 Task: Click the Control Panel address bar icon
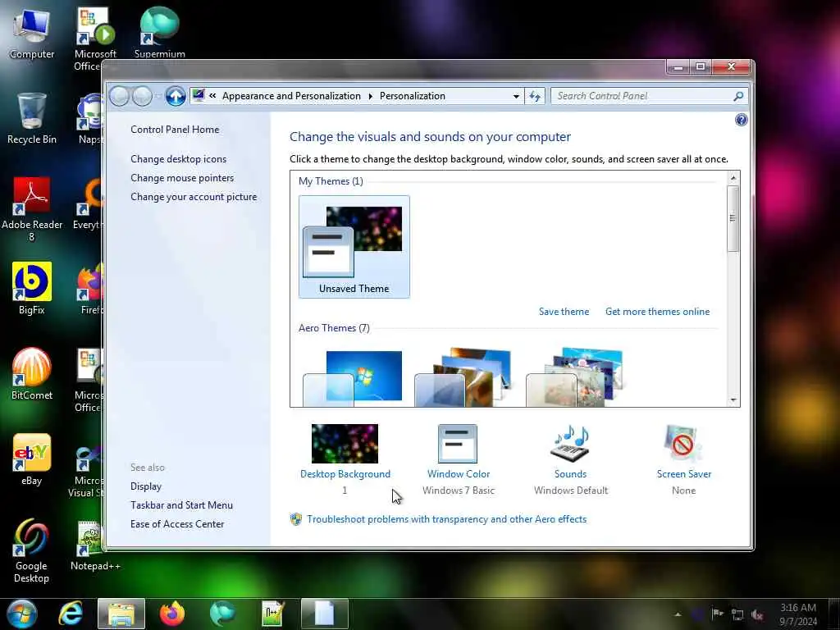(199, 95)
